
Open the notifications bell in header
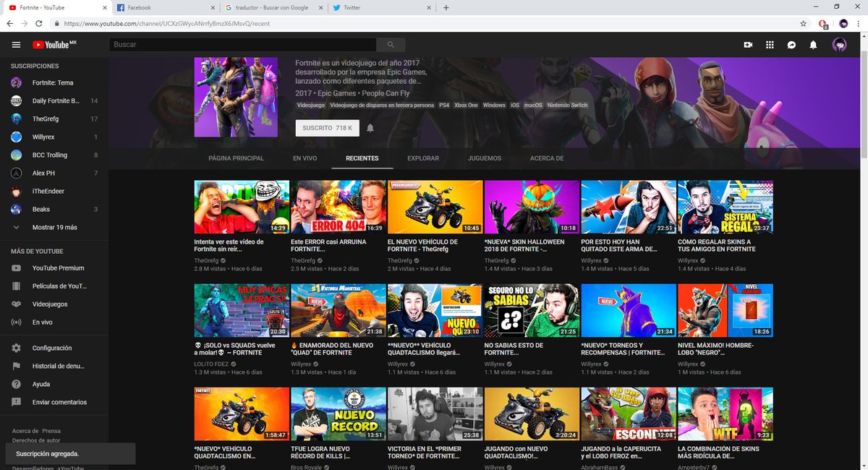(813, 45)
